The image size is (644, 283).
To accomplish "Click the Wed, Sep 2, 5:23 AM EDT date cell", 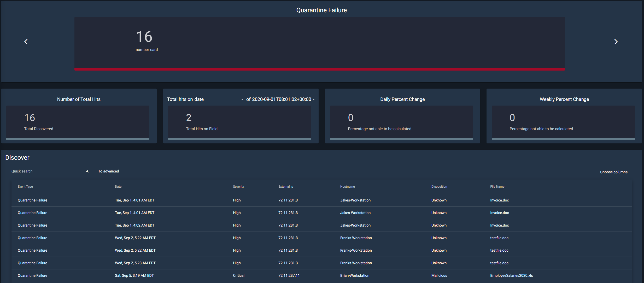I will [135, 263].
